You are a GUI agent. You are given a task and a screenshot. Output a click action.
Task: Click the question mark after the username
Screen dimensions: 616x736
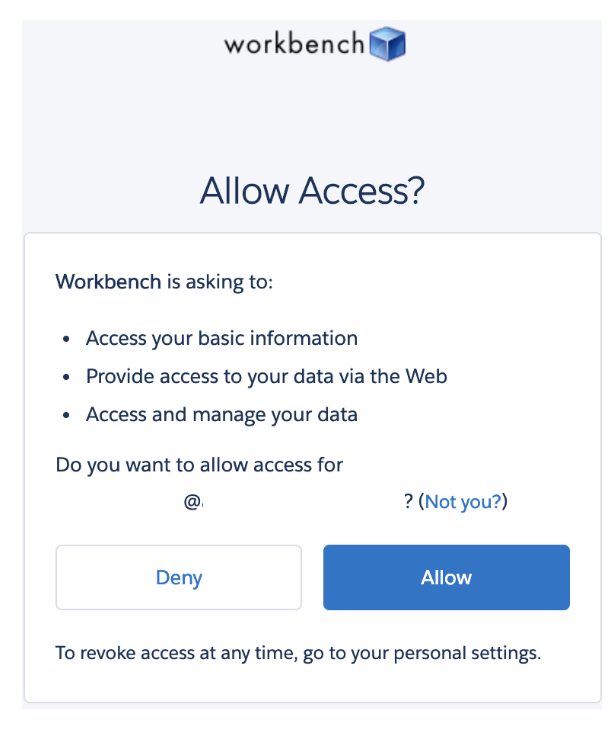coord(408,501)
